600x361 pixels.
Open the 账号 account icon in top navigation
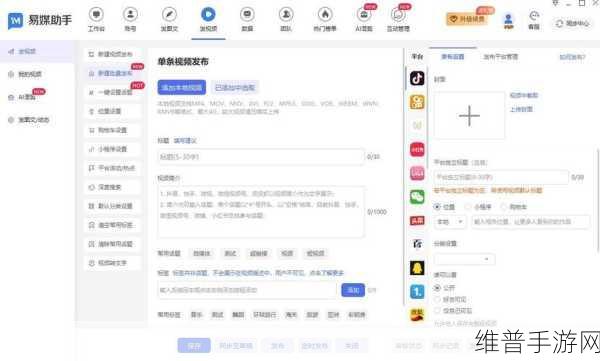pos(130,15)
